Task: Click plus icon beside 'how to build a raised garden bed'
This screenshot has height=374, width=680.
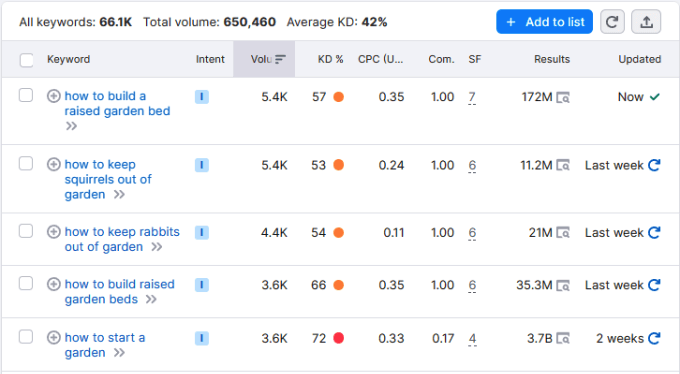Action: [53, 96]
